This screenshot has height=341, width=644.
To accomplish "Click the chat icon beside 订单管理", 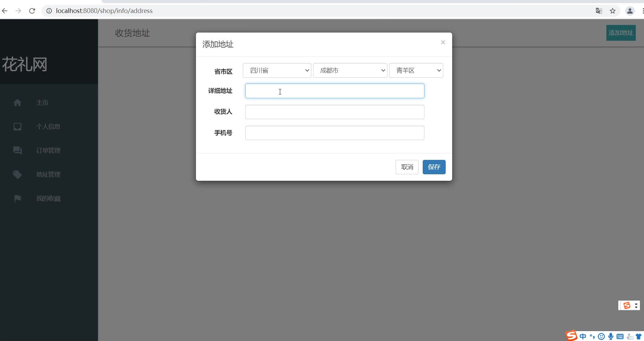I will point(17,151).
